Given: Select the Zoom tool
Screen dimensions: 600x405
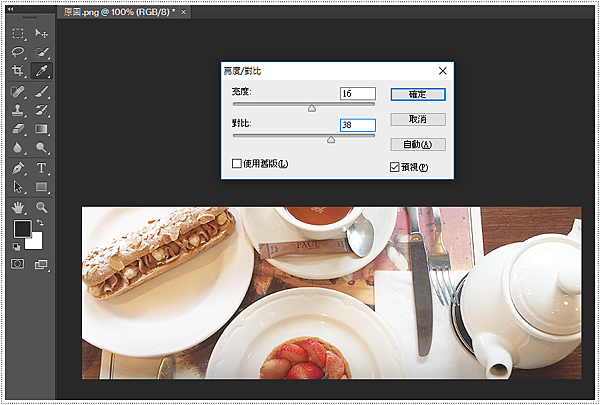Looking at the screenshot, I should (41, 207).
